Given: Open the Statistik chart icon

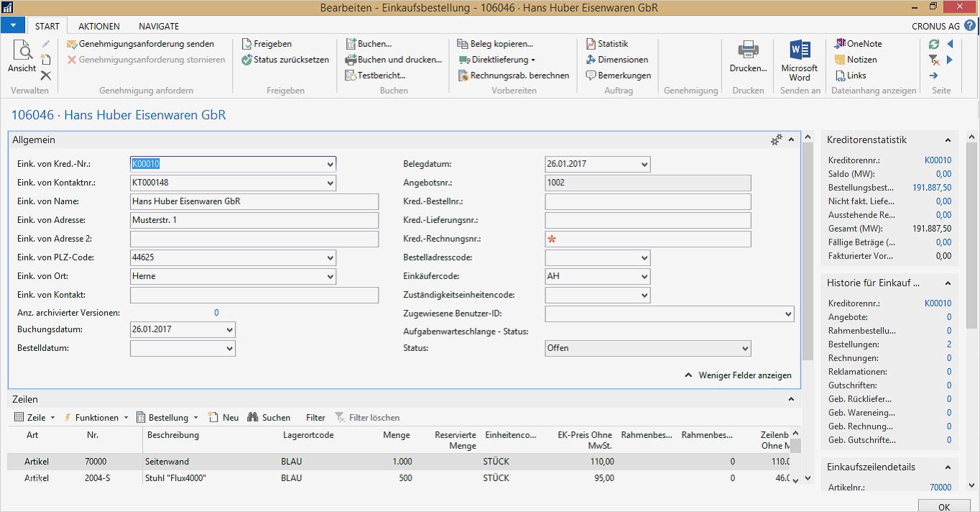Looking at the screenshot, I should [591, 44].
